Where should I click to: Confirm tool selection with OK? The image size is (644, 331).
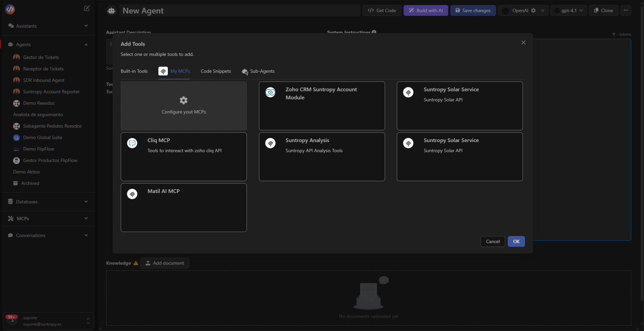pyautogui.click(x=516, y=241)
